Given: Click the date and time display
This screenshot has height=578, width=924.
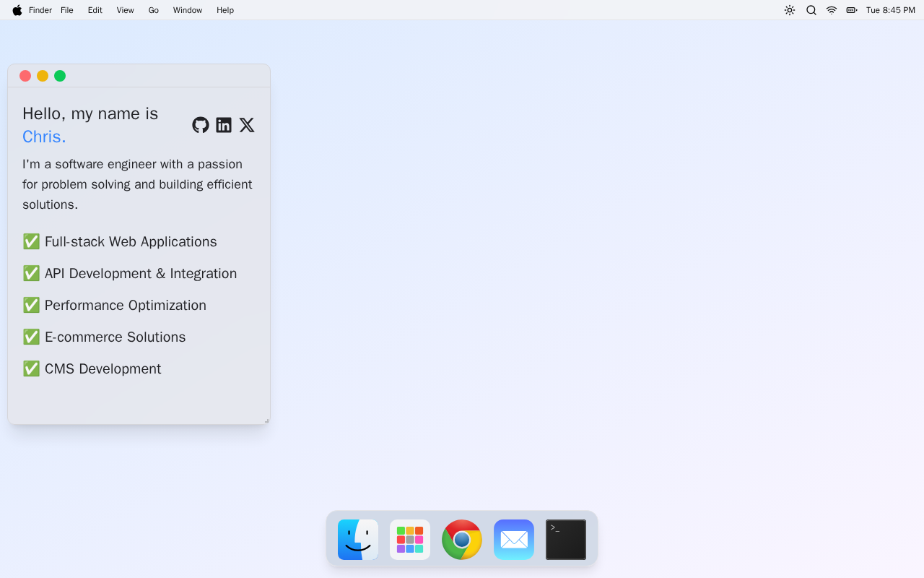Looking at the screenshot, I should pyautogui.click(x=891, y=10).
